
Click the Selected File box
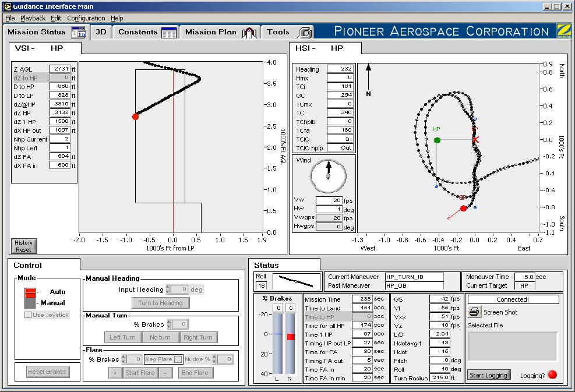(x=513, y=346)
